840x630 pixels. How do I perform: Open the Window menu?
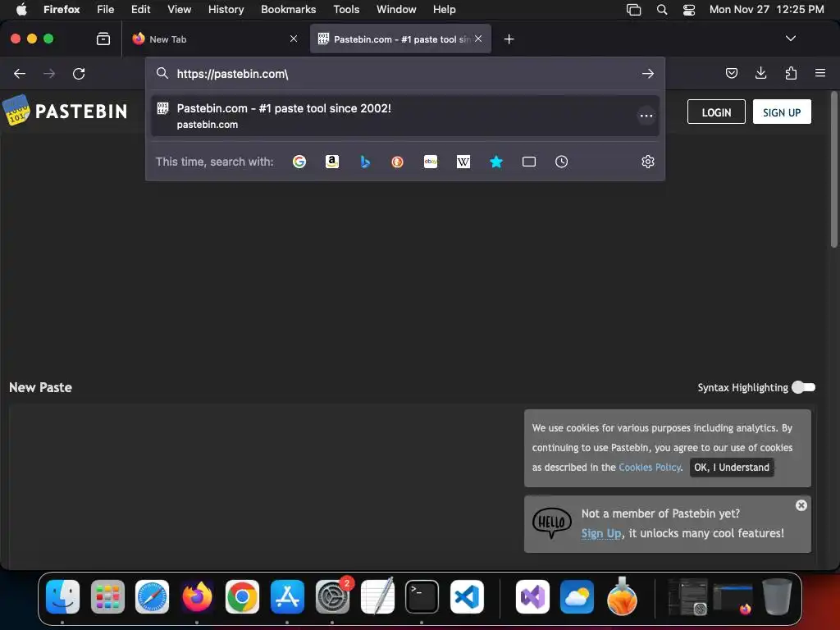396,9
